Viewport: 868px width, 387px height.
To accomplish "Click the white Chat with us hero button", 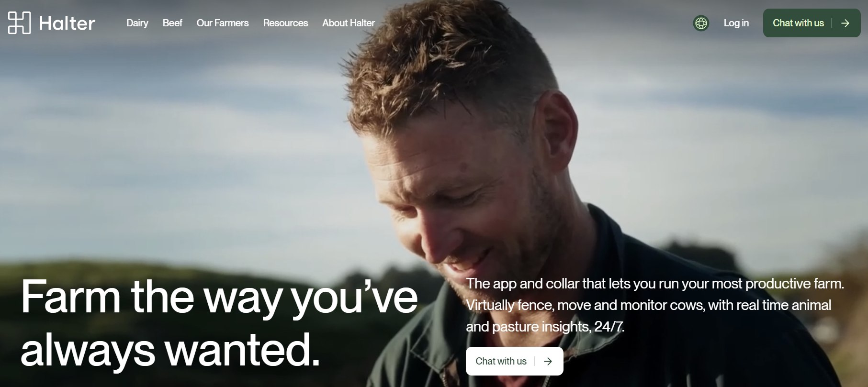I will click(514, 361).
